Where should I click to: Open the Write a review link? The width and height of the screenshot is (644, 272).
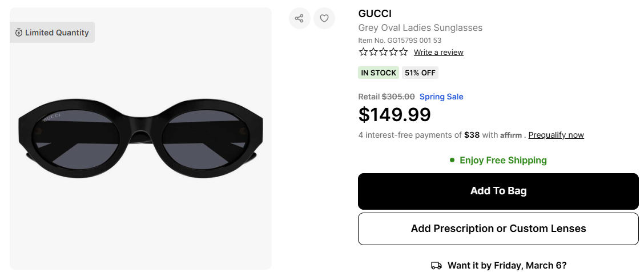coord(438,53)
